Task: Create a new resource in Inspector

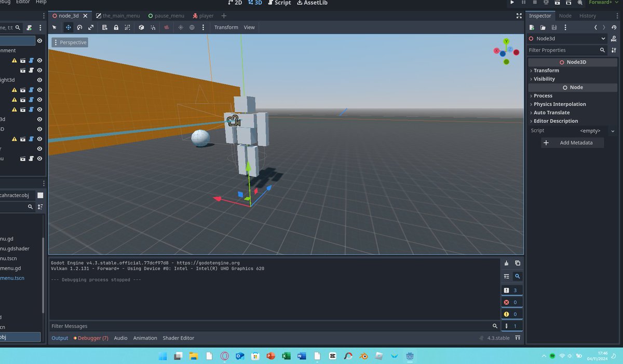Action: pyautogui.click(x=532, y=27)
